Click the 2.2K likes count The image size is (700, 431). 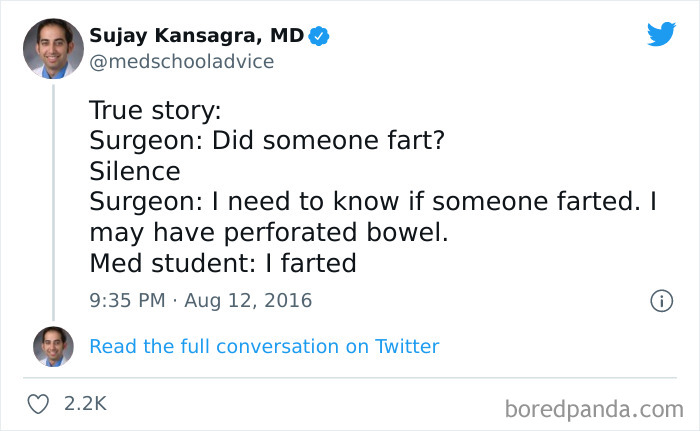pyautogui.click(x=85, y=404)
